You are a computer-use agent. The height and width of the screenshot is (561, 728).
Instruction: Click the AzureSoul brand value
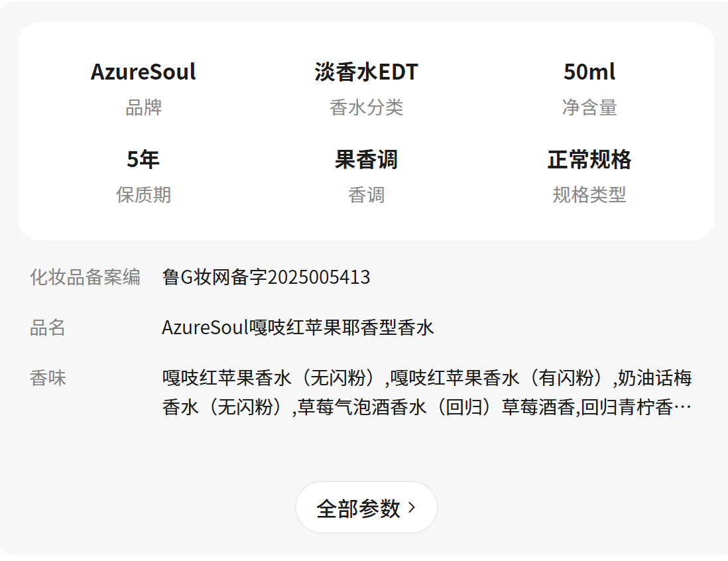(143, 72)
